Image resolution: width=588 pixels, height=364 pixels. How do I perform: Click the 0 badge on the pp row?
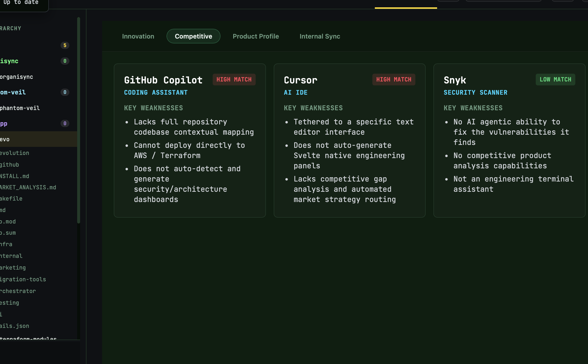(65, 123)
